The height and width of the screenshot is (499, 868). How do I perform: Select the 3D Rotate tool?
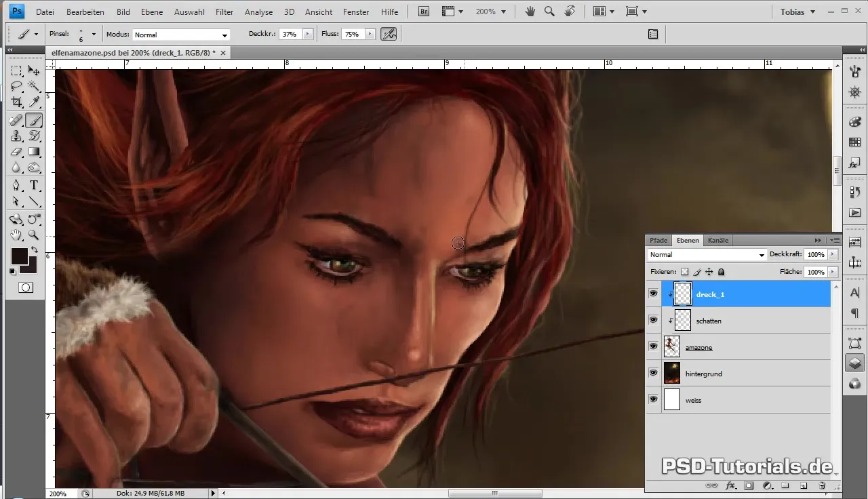(x=16, y=220)
